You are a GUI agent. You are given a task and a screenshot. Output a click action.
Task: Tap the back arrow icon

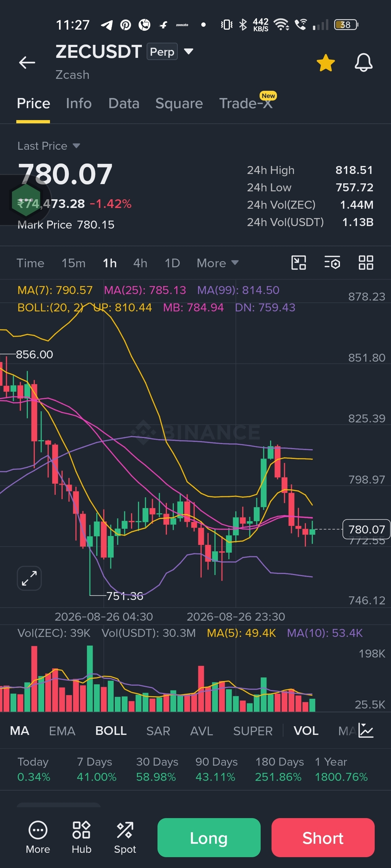click(x=27, y=62)
